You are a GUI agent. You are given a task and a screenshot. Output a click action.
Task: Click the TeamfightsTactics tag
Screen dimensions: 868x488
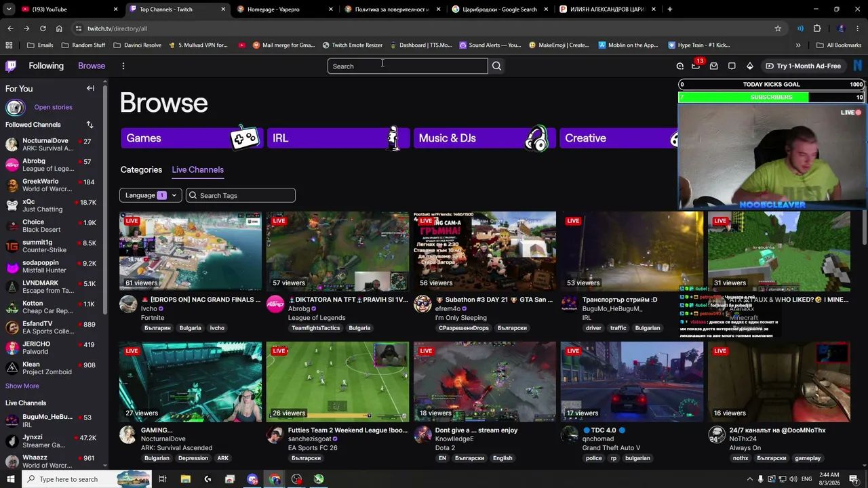316,328
